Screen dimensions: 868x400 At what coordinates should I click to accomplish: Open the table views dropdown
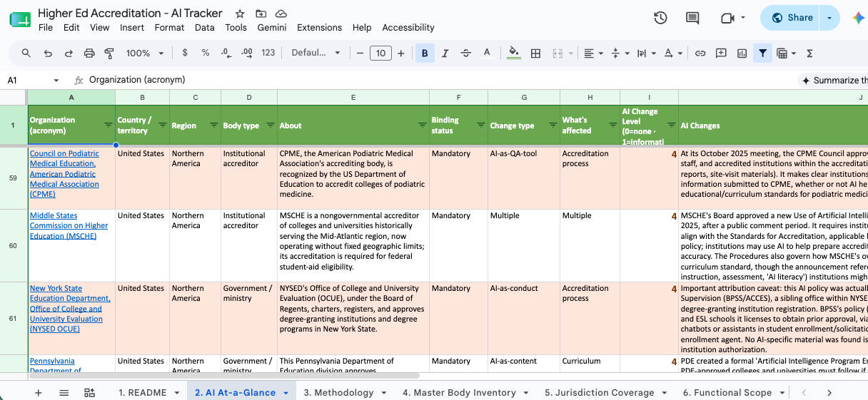click(786, 53)
